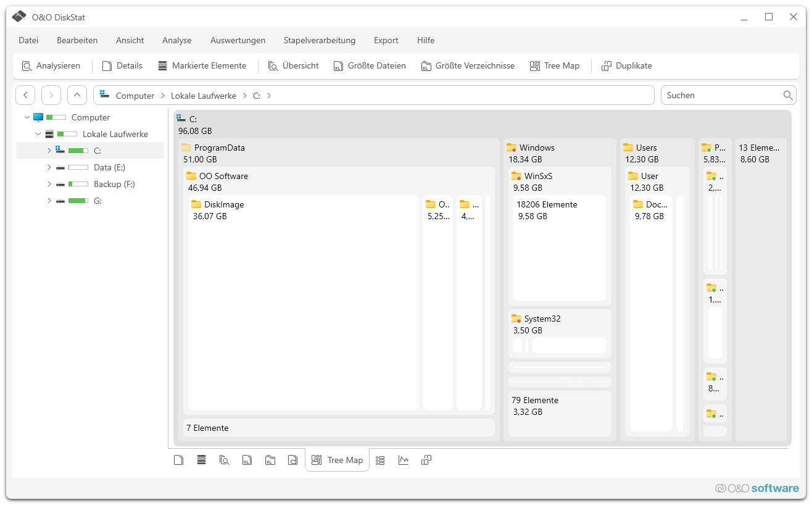The width and height of the screenshot is (812, 505).
Task: Open the Stapelverarbeitung menu
Action: (320, 40)
